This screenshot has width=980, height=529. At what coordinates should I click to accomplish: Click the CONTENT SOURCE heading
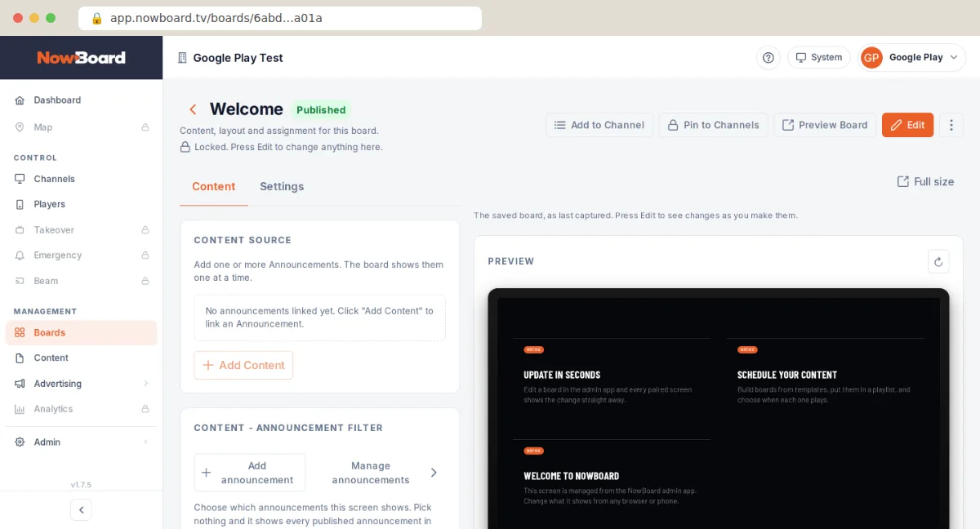point(243,240)
